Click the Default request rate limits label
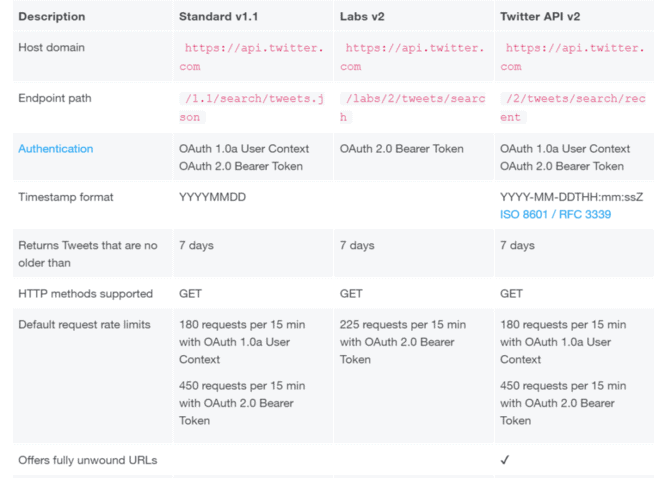 pyautogui.click(x=84, y=325)
